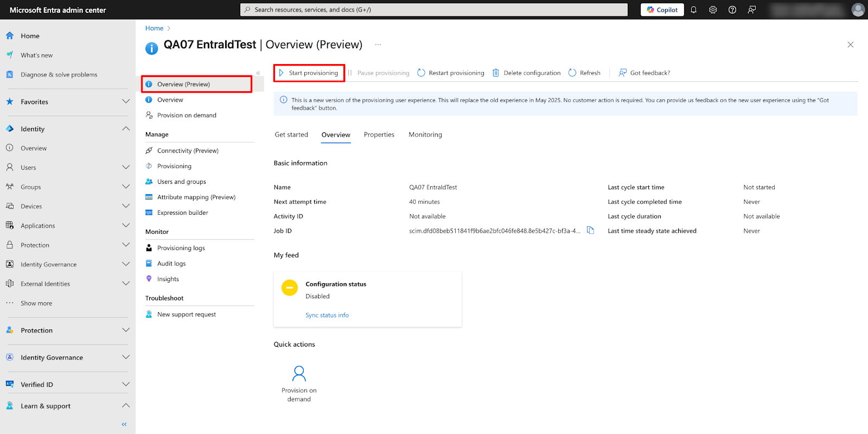The height and width of the screenshot is (434, 868).
Task: Open Sync status info link
Action: (327, 315)
